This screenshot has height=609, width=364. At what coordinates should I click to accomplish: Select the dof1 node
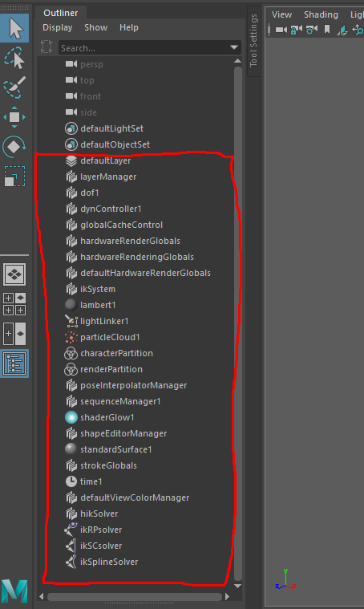coord(89,193)
